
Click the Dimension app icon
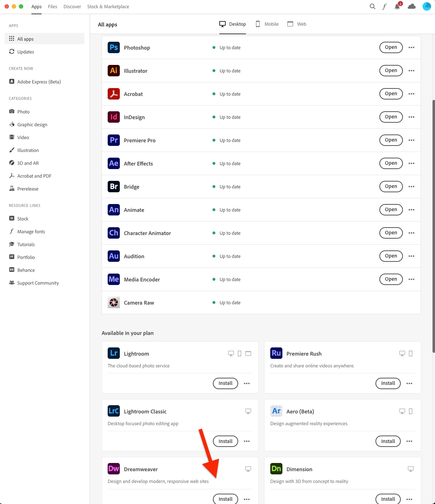pos(276,469)
